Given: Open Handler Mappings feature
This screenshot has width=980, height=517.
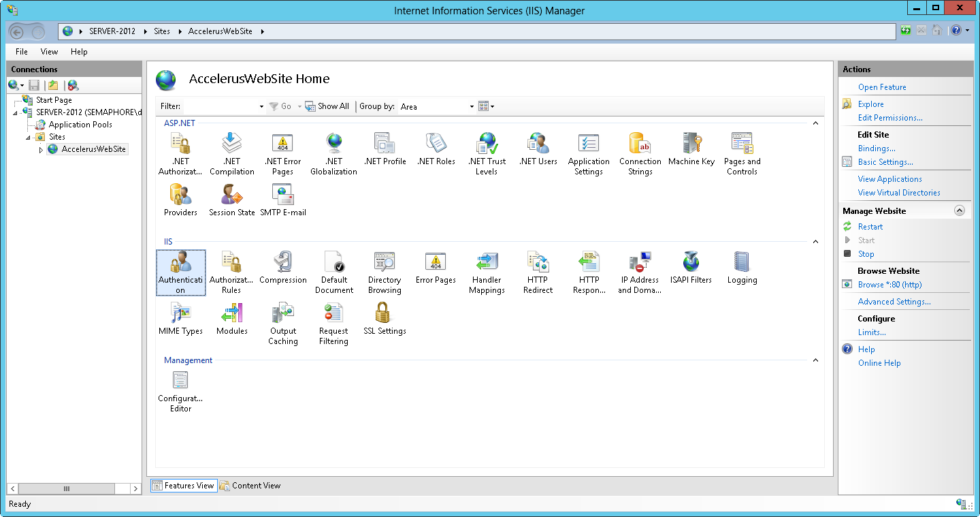Looking at the screenshot, I should (x=487, y=272).
